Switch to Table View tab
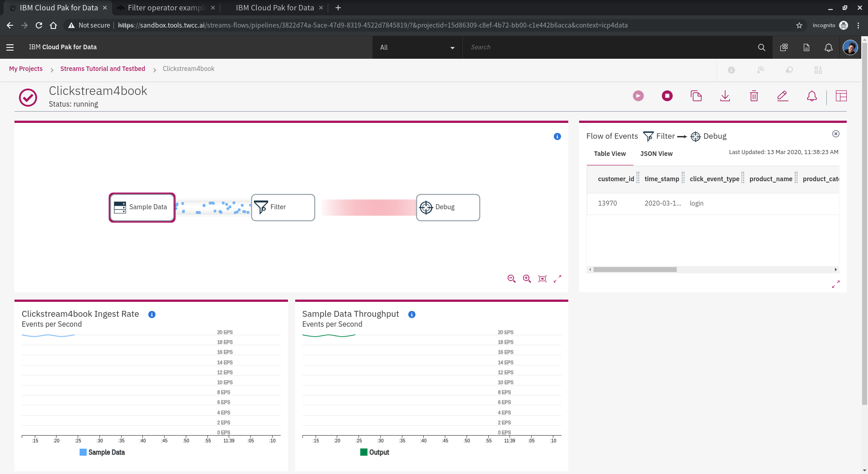This screenshot has width=868, height=474. pyautogui.click(x=610, y=154)
